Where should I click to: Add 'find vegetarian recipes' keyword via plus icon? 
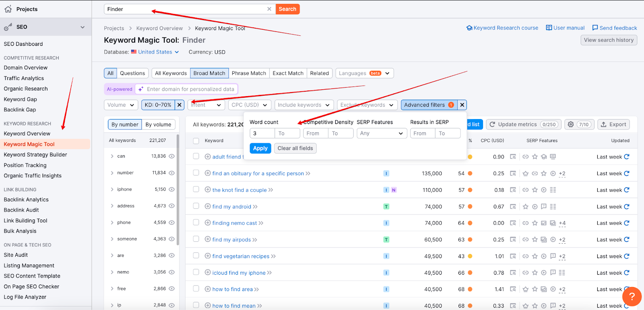pos(208,256)
